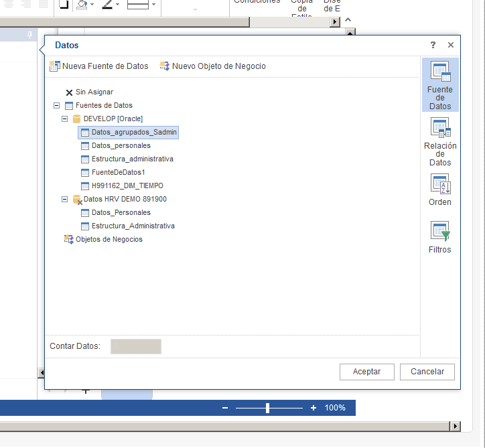Screen dimensions: 485x448
Task: Click the H991162_DIM_TIEMPO table icon
Action: pyautogui.click(x=85, y=186)
